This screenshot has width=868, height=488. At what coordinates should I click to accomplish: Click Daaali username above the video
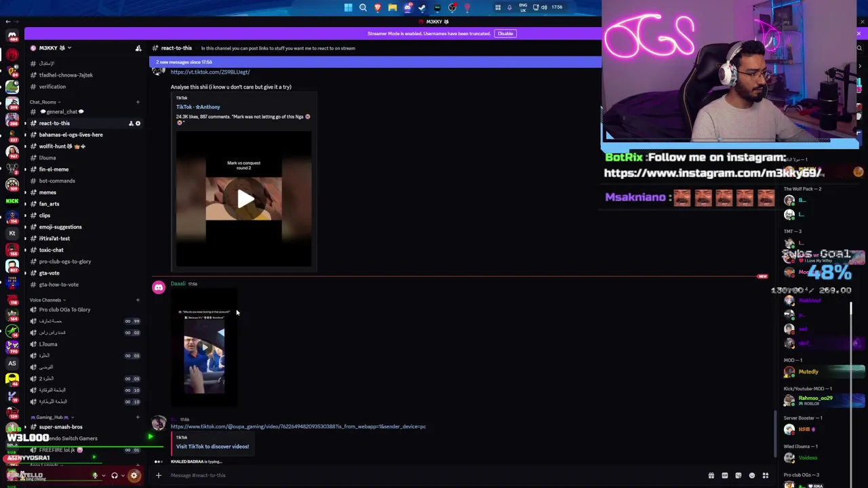tap(178, 284)
